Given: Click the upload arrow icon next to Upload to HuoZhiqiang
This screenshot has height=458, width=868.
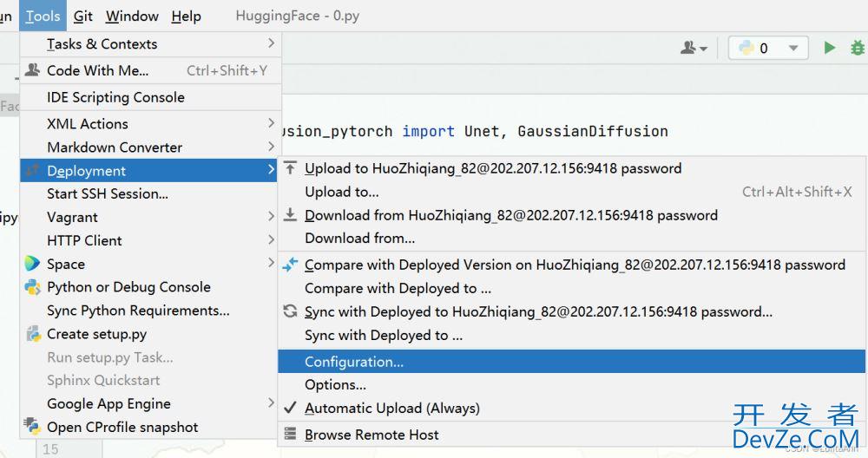Looking at the screenshot, I should click(x=290, y=168).
